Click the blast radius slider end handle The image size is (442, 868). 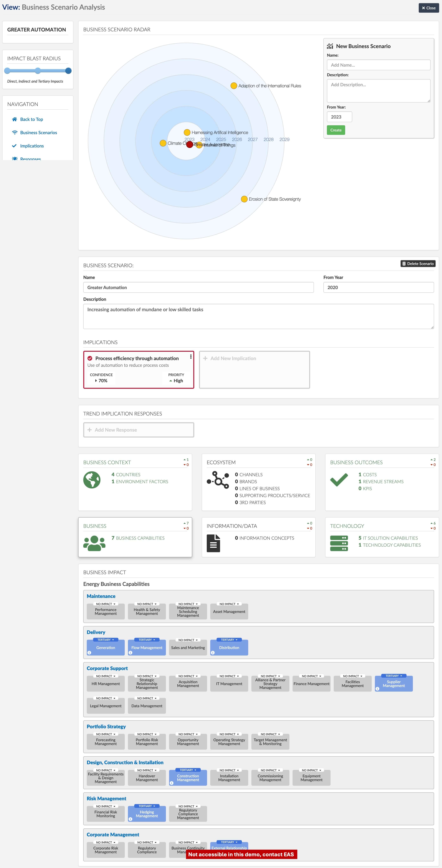coord(68,70)
